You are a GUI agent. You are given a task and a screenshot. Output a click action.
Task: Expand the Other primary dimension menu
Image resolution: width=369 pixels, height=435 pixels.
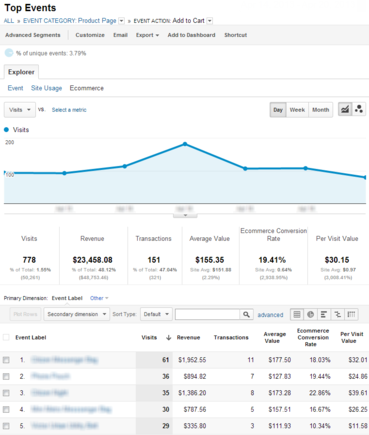tap(99, 298)
